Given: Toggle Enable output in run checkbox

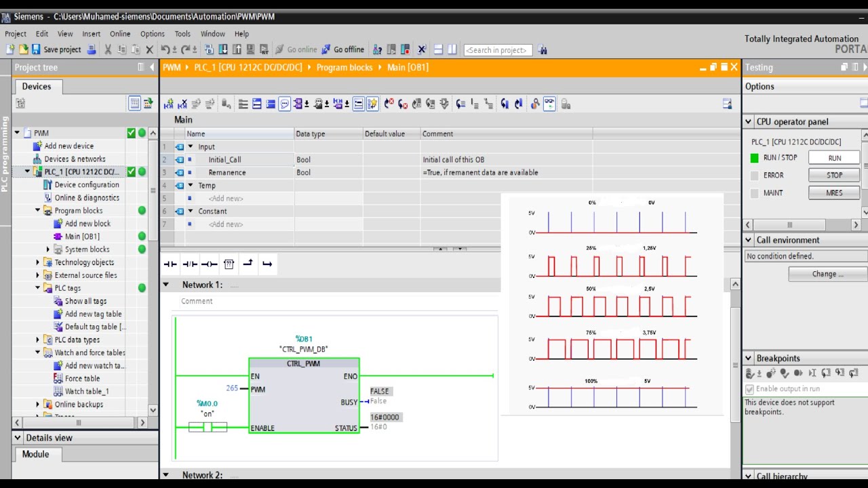Looking at the screenshot, I should (749, 389).
